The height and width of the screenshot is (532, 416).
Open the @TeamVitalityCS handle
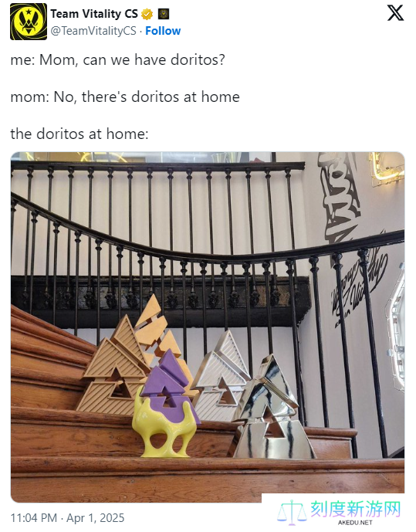tap(93, 31)
